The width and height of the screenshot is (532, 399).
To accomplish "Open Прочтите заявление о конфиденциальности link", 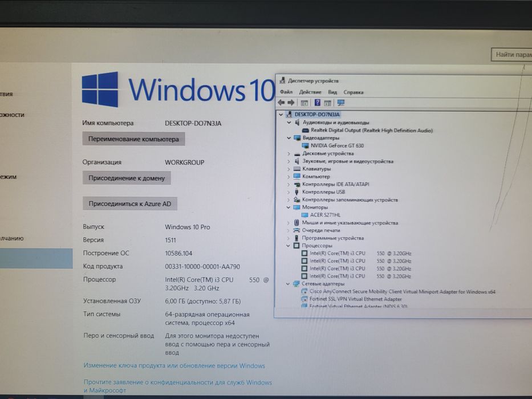I will tap(178, 386).
